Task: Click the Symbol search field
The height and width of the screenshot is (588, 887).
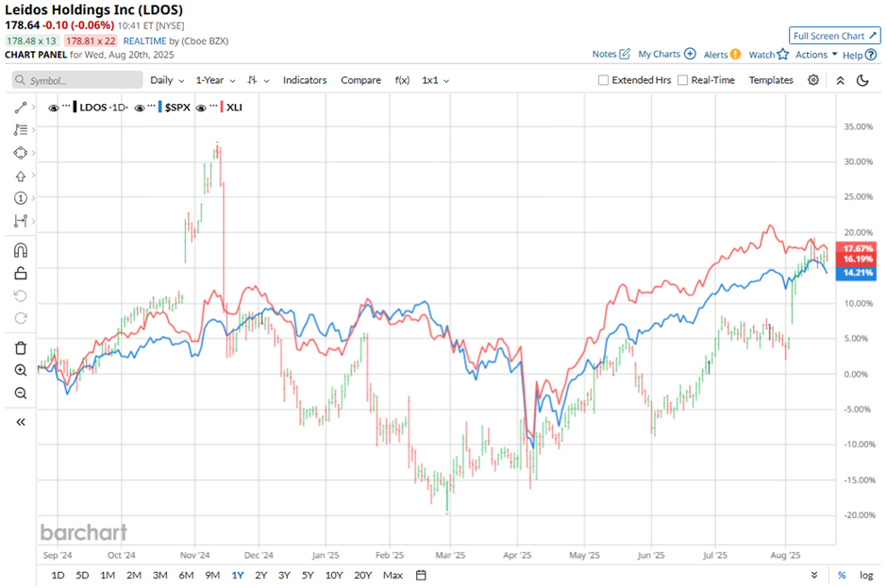Action: pos(77,80)
